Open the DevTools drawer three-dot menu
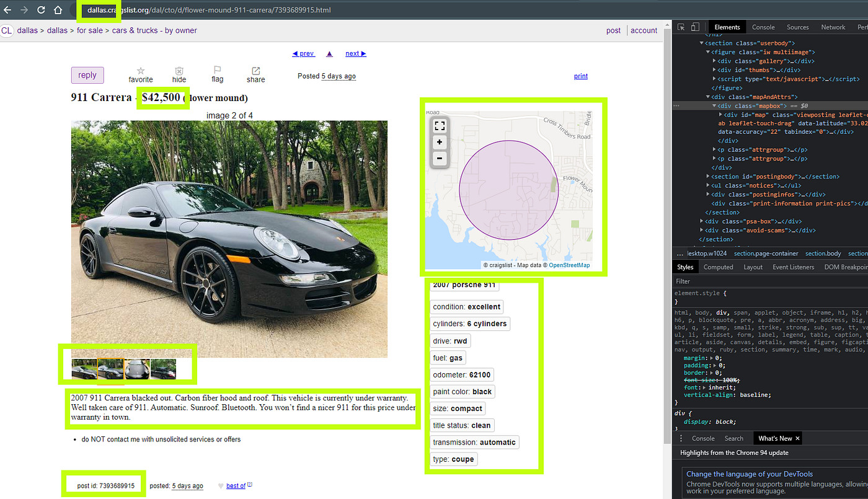Viewport: 868px width, 499px height. point(680,438)
